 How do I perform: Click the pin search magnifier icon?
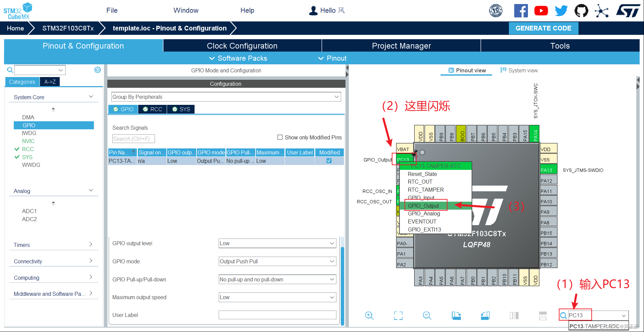click(563, 315)
